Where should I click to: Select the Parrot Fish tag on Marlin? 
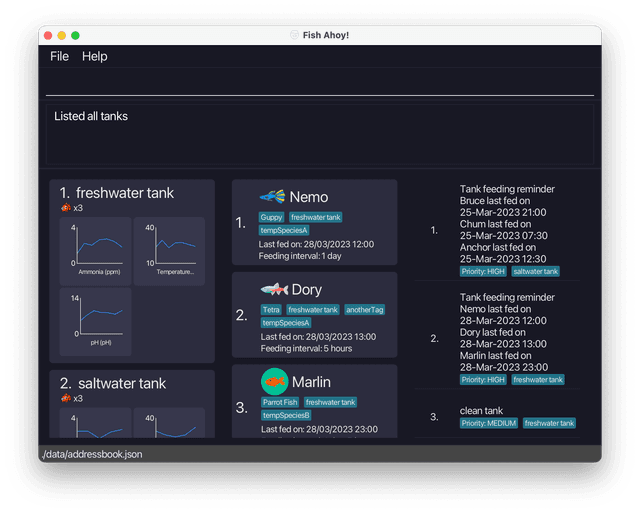coord(279,402)
